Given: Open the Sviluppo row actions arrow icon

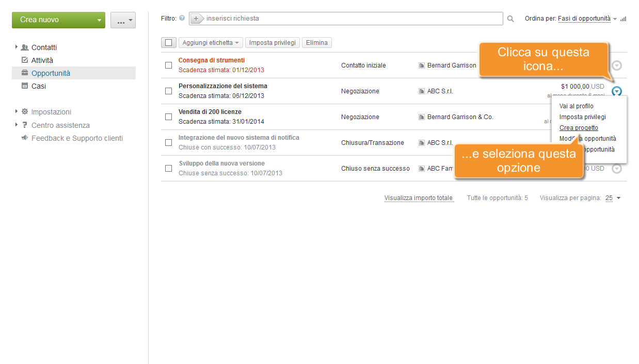Looking at the screenshot, I should [x=617, y=169].
